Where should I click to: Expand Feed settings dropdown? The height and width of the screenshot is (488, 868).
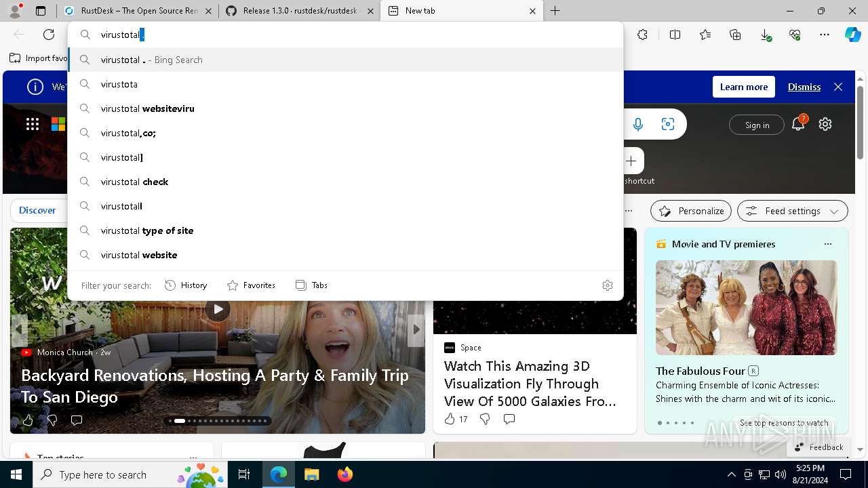pos(793,211)
